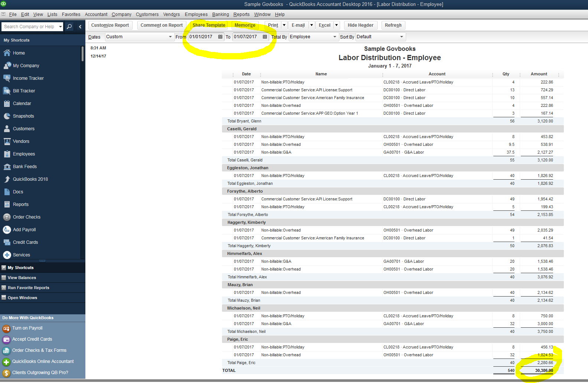Open the Window menu

(x=262, y=14)
